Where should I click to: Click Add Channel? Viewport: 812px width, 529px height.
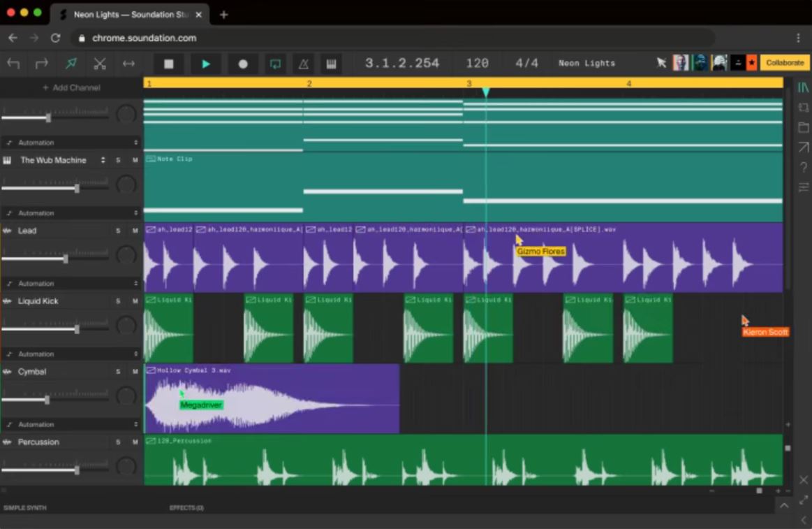click(x=71, y=87)
